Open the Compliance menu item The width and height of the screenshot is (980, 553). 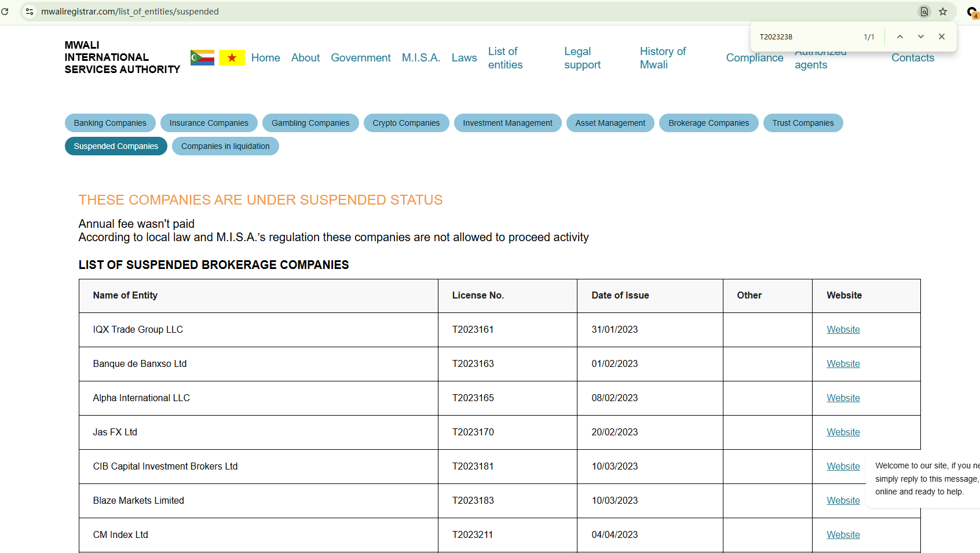click(754, 58)
